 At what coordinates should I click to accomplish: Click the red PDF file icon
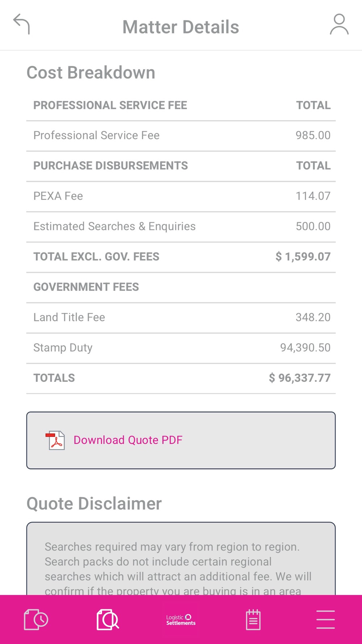coord(55,440)
